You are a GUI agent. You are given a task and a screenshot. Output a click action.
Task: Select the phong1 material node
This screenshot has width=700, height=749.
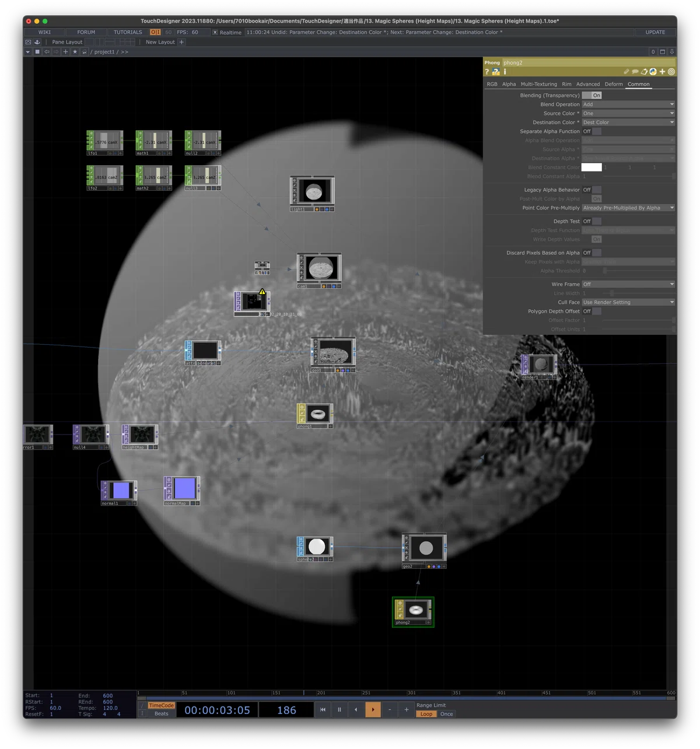click(x=315, y=415)
